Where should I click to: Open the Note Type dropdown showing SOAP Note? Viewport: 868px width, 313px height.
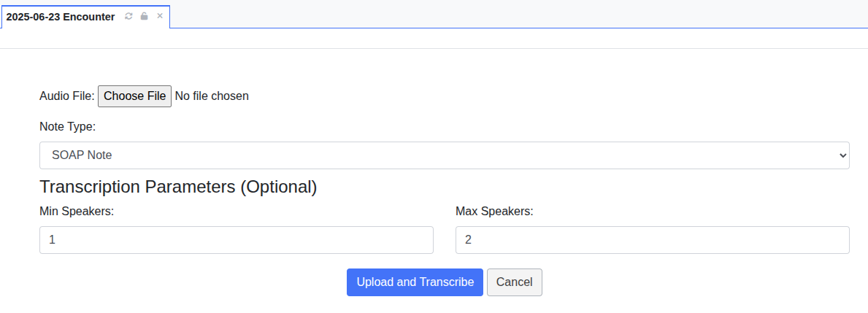click(444, 155)
